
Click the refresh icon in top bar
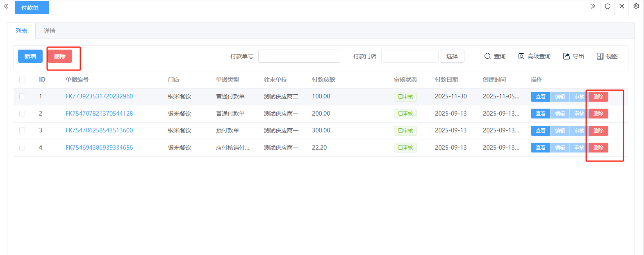[x=608, y=6]
